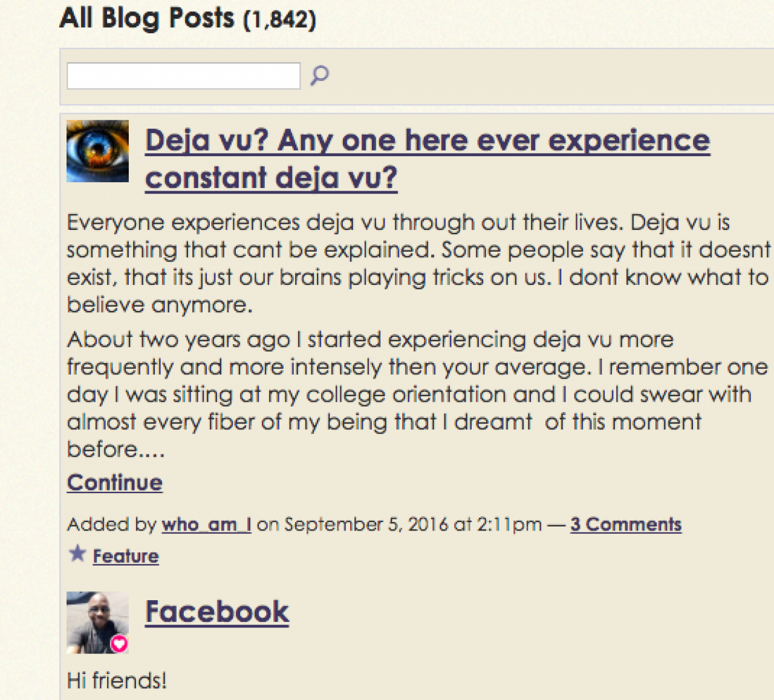Open the 3 Comments link
The height and width of the screenshot is (700, 774).
click(626, 525)
